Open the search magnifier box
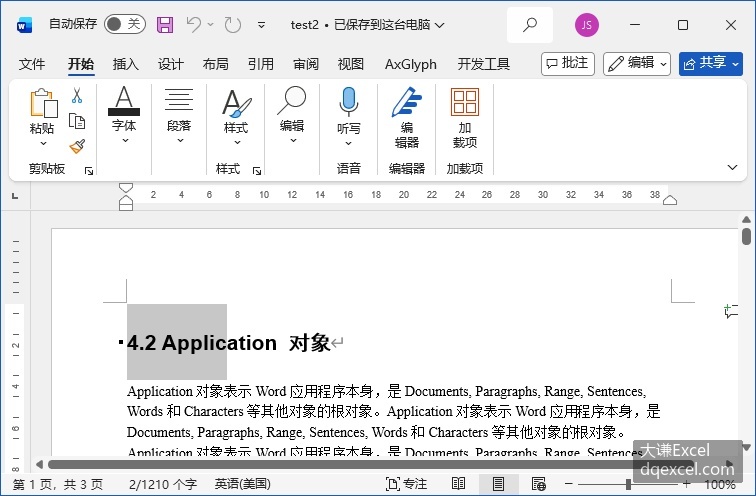Image resolution: width=756 pixels, height=496 pixels. [530, 25]
